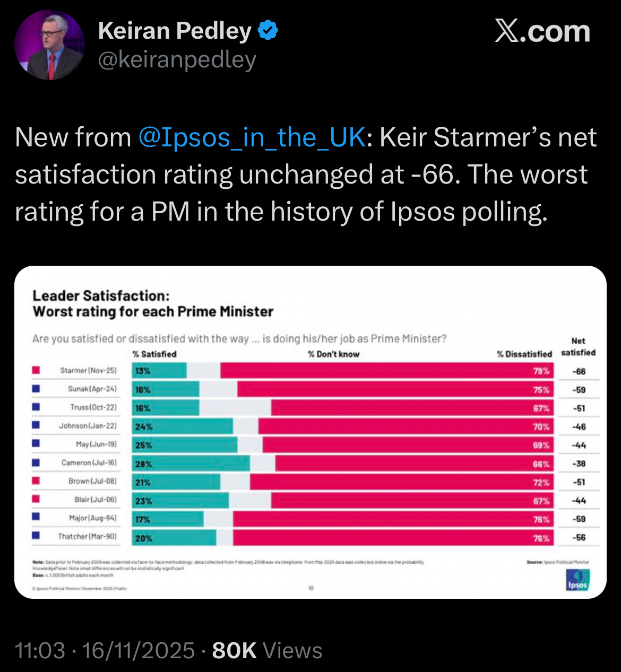The width and height of the screenshot is (621, 672).
Task: Click the chart title Leader Satisfaction
Action: click(101, 296)
